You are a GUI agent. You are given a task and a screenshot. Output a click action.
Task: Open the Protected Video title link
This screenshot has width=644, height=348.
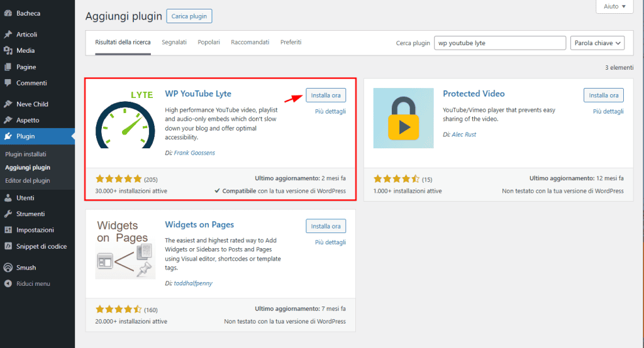coord(474,94)
